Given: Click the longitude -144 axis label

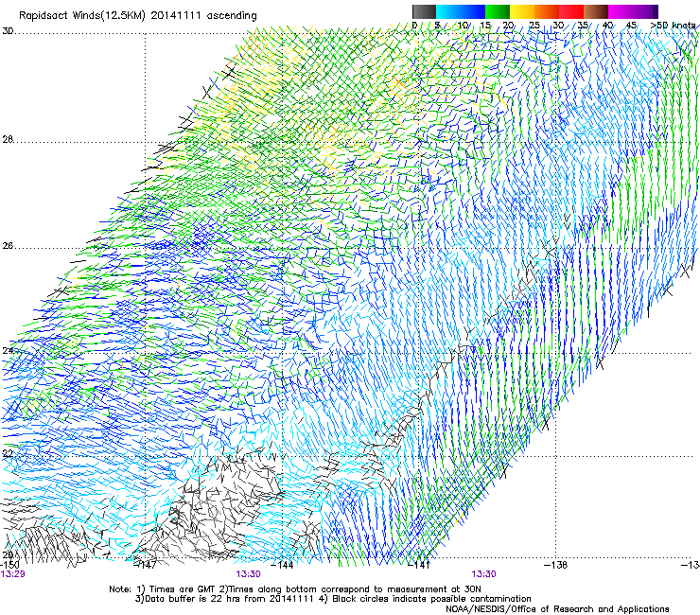Looking at the screenshot, I should 282,565.
